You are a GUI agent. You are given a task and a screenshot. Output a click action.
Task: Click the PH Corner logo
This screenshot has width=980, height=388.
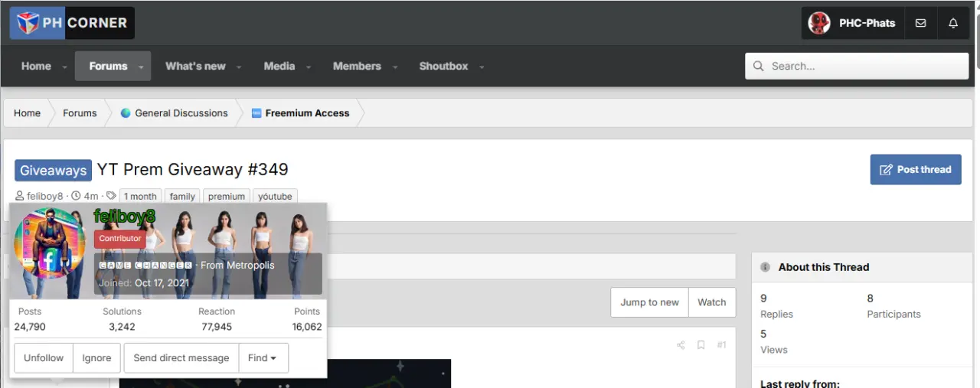[72, 23]
